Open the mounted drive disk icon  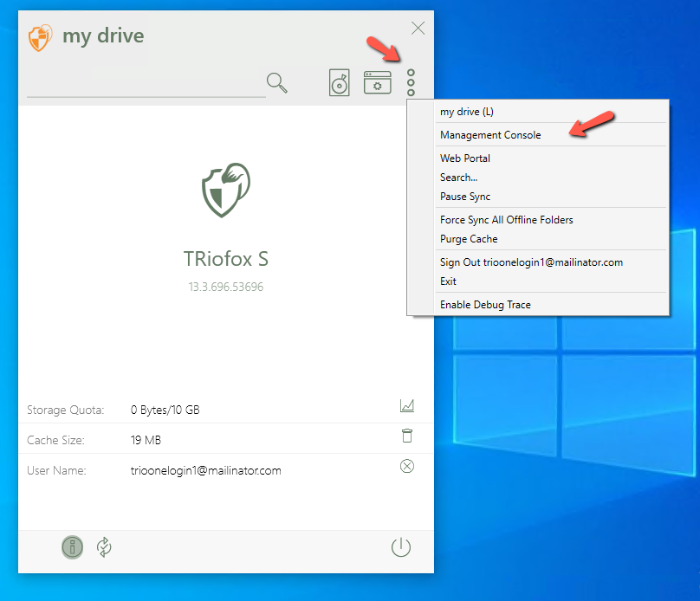pos(340,82)
